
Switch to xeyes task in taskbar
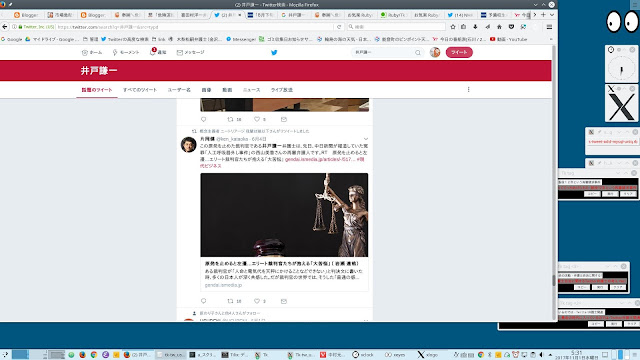395,355
